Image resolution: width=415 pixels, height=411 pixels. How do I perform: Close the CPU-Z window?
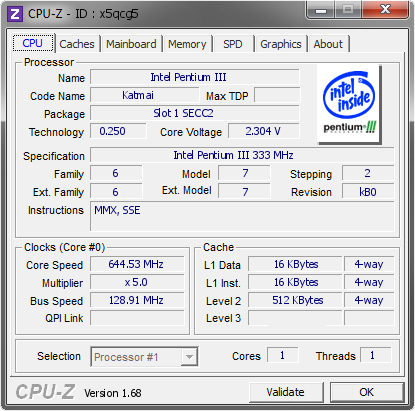pos(385,10)
